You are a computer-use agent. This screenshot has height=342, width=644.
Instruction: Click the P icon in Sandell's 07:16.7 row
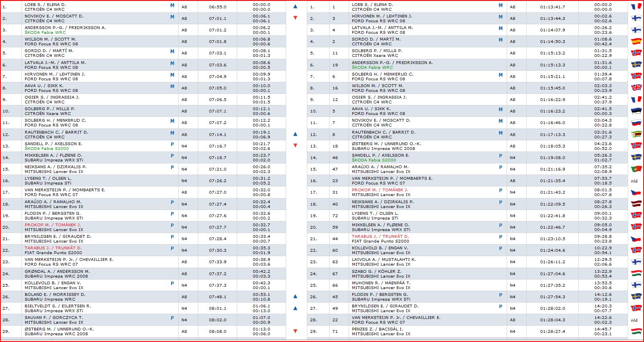click(x=172, y=144)
